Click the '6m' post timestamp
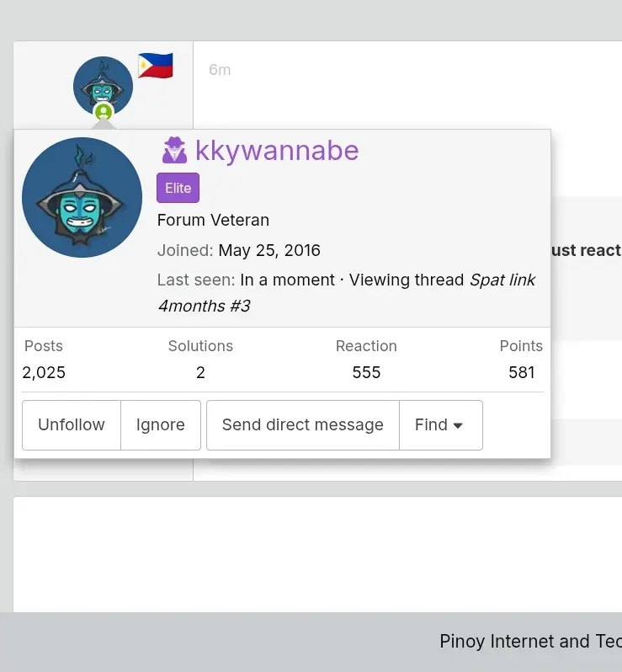Image resolution: width=622 pixels, height=672 pixels. (x=220, y=70)
